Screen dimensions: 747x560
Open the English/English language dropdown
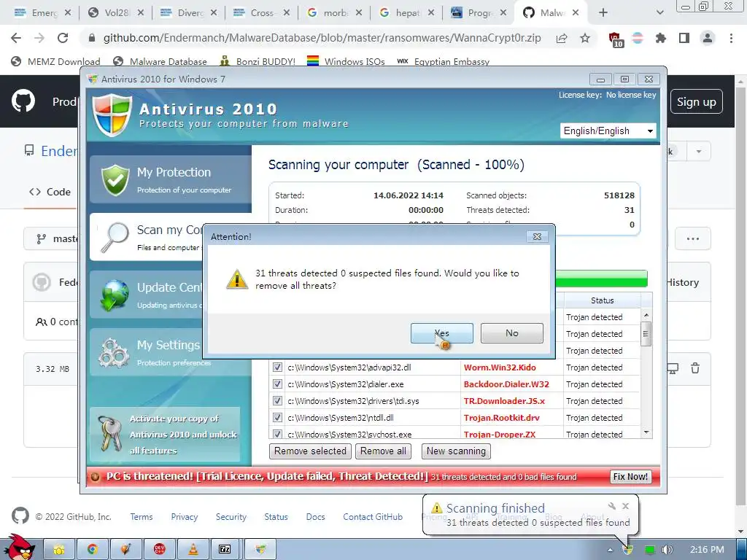[x=608, y=131]
